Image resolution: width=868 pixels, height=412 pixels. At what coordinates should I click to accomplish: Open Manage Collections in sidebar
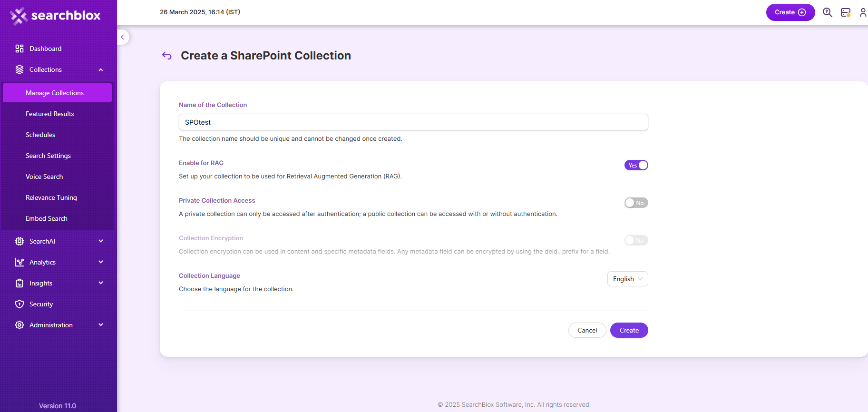click(57, 93)
